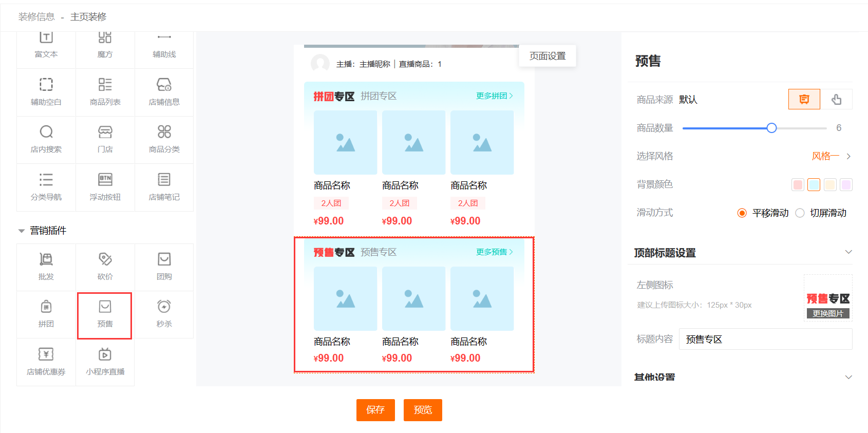
Task: Add the 批发 wholesale plugin
Action: (46, 267)
